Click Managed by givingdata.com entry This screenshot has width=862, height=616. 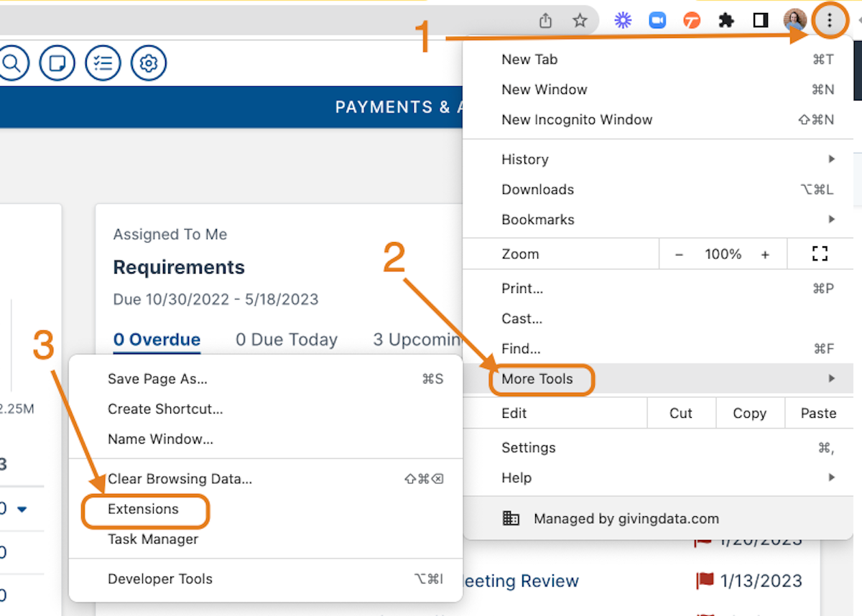pos(657,518)
